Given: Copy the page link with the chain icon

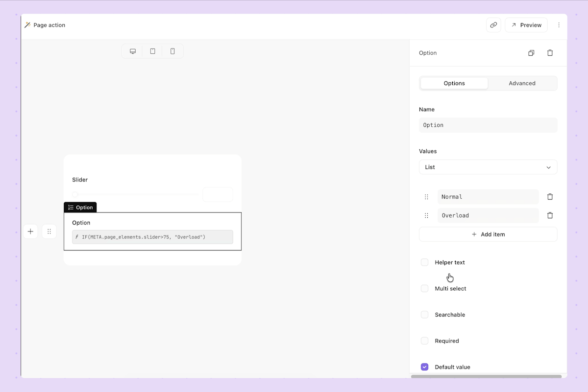Looking at the screenshot, I should 493,25.
